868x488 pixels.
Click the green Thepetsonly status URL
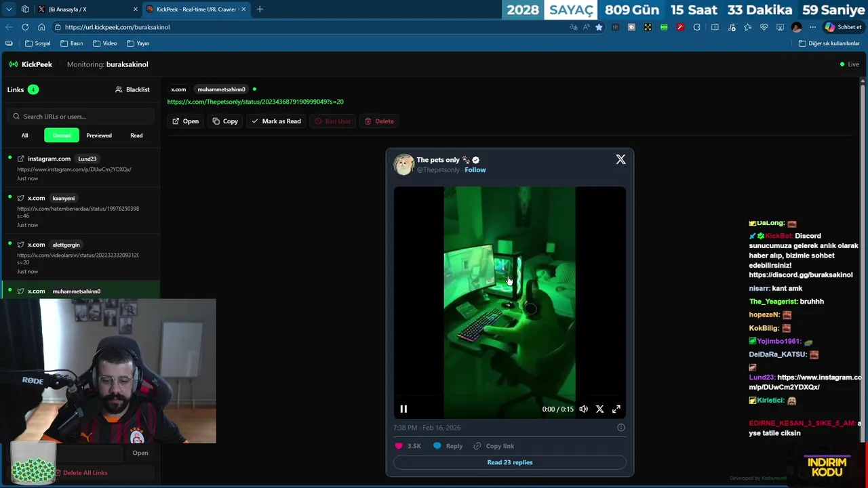255,102
